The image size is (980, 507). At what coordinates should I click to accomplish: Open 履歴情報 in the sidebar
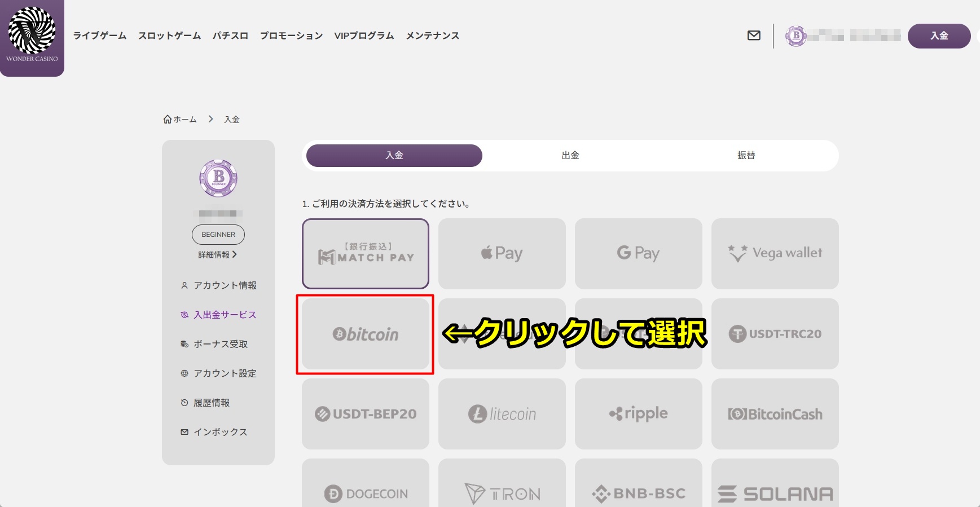pyautogui.click(x=205, y=403)
